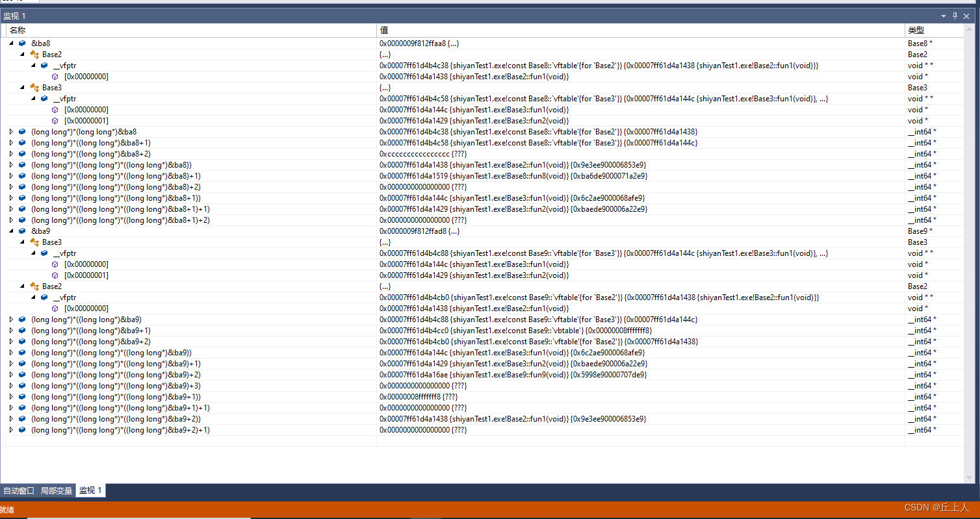Pin the Watch 1 window

click(955, 15)
